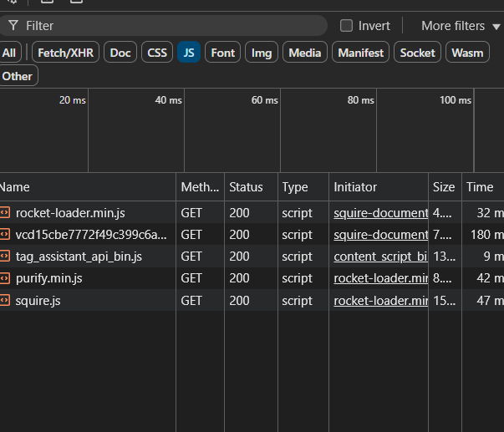Screen dimensions: 504x432
Task: Type in the Filter text field
Action: pyautogui.click(x=167, y=26)
